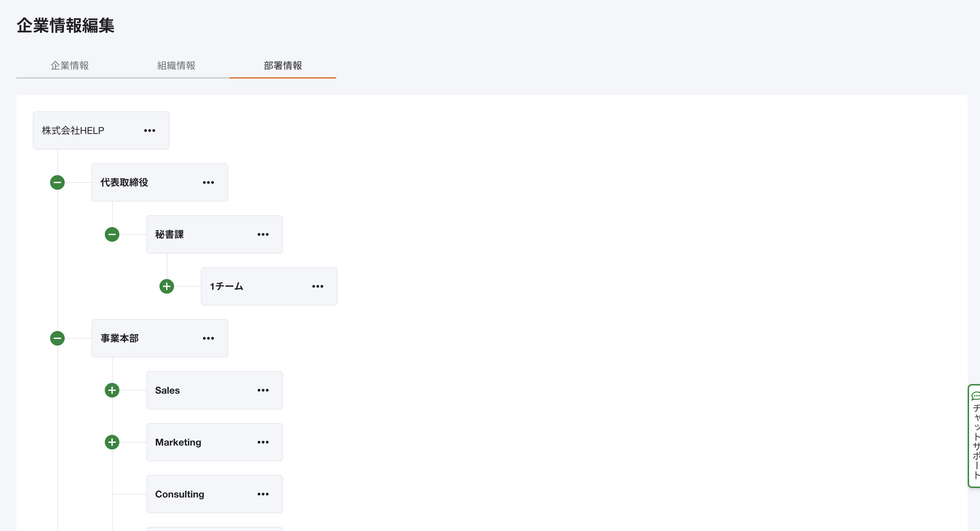
Task: Open the three-dot menu for Consulting
Action: [x=263, y=494]
